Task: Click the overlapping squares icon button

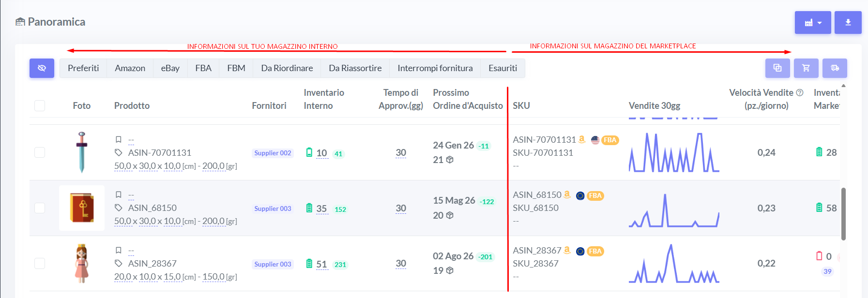Action: 777,68
